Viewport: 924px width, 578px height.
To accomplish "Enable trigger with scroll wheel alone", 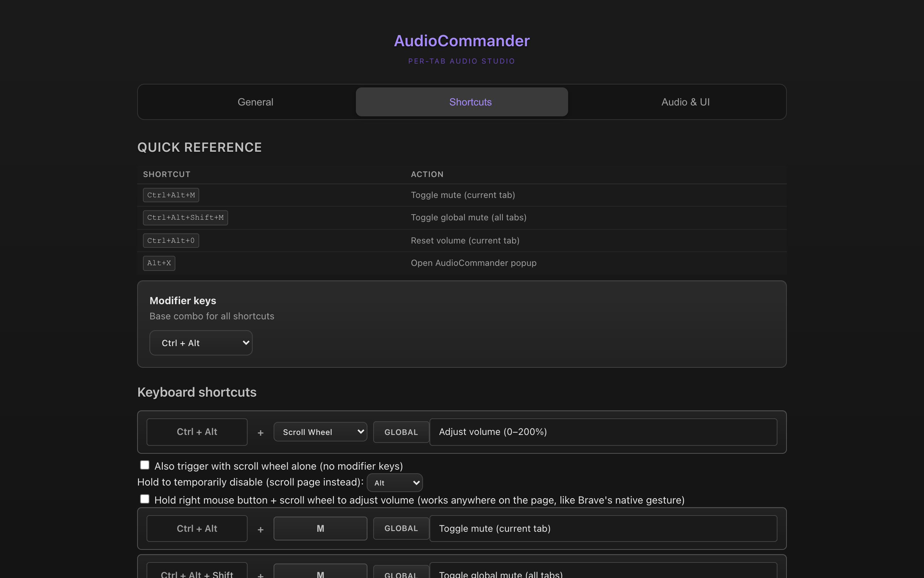I will (145, 465).
